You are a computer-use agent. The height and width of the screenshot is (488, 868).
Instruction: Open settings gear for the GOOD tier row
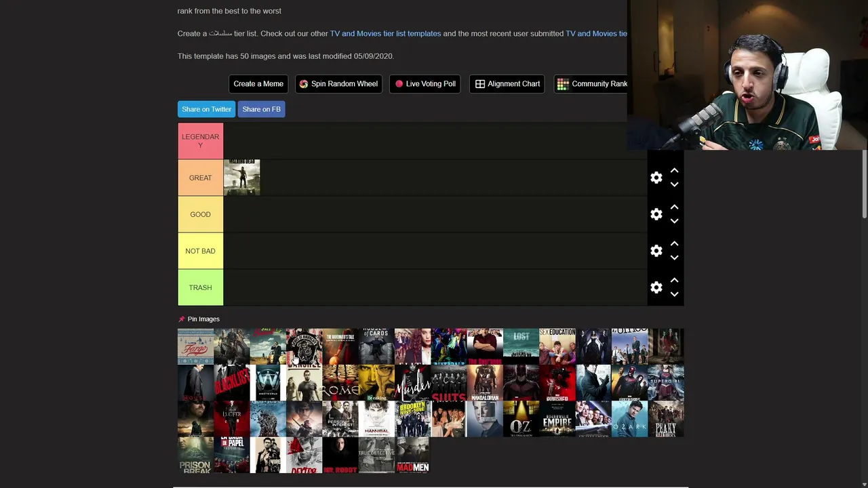[656, 214]
